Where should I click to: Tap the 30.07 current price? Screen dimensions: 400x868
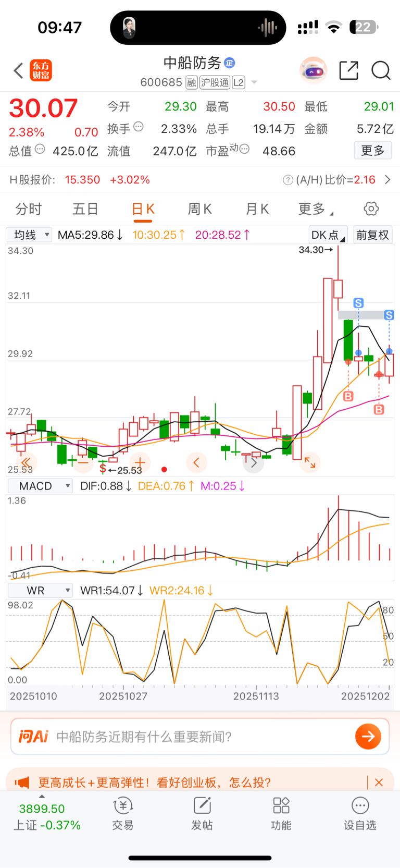pyautogui.click(x=43, y=108)
